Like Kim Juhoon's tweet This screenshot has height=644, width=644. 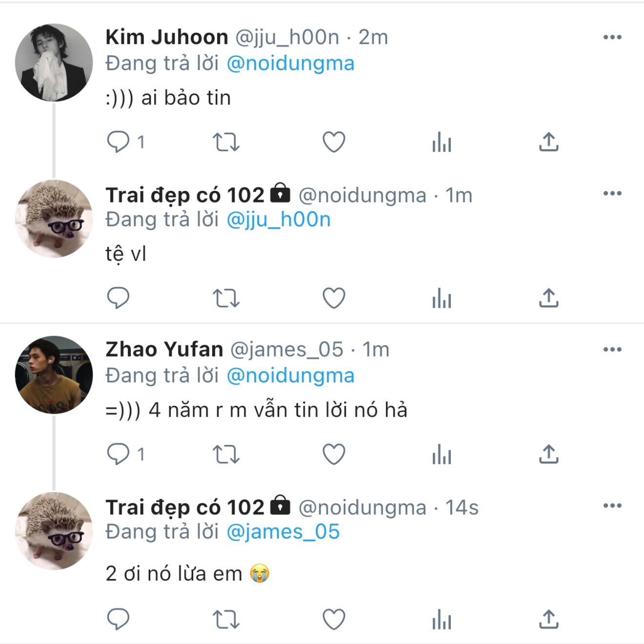pyautogui.click(x=334, y=142)
